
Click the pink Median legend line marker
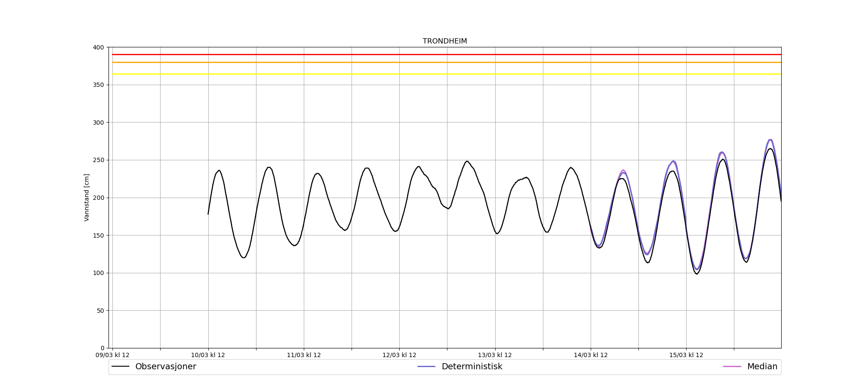tap(732, 367)
